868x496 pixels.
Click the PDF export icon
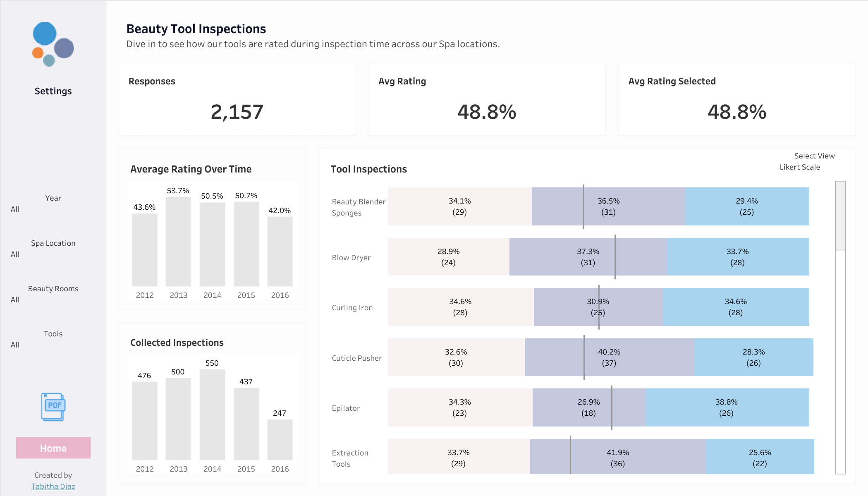[53, 407]
